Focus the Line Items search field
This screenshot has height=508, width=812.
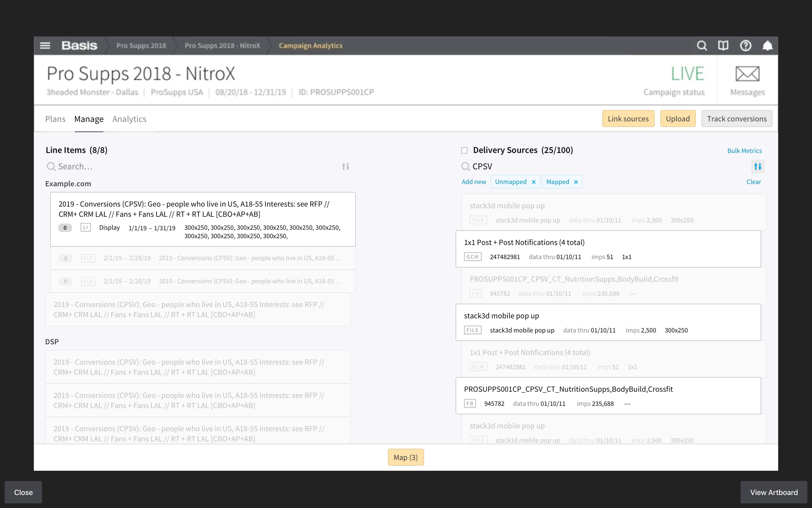[x=198, y=166]
